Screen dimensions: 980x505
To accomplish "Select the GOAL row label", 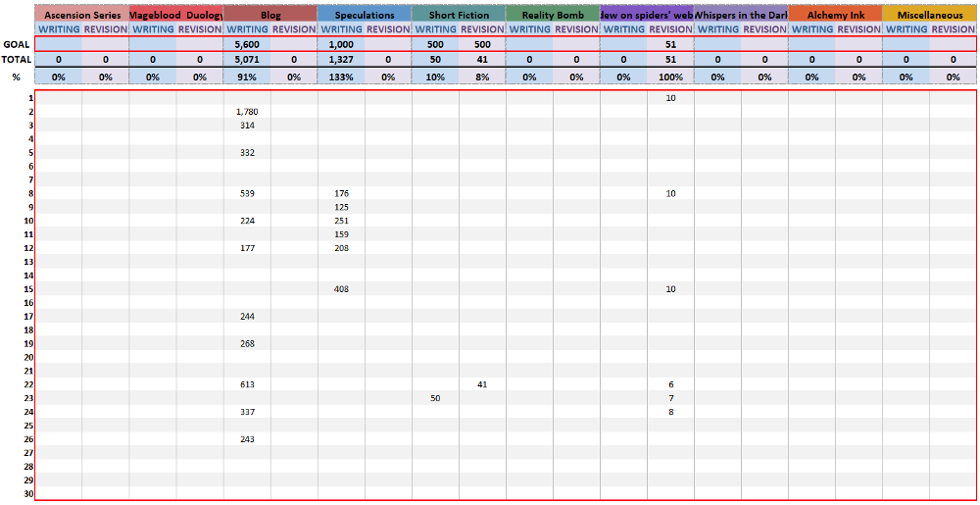I will pyautogui.click(x=17, y=44).
